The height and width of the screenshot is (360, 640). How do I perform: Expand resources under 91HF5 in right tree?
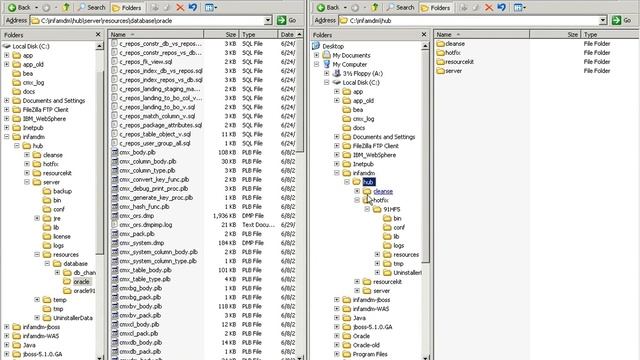click(x=378, y=254)
